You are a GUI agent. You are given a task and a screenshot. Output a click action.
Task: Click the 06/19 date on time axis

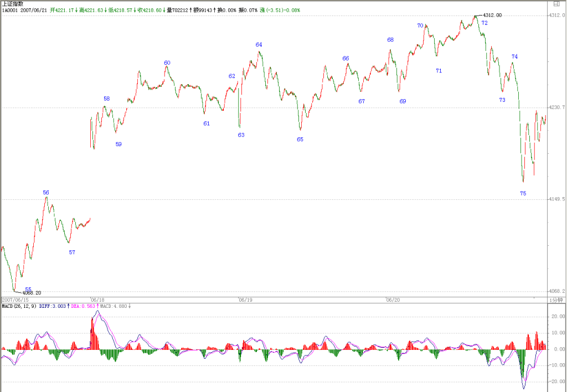point(245,300)
